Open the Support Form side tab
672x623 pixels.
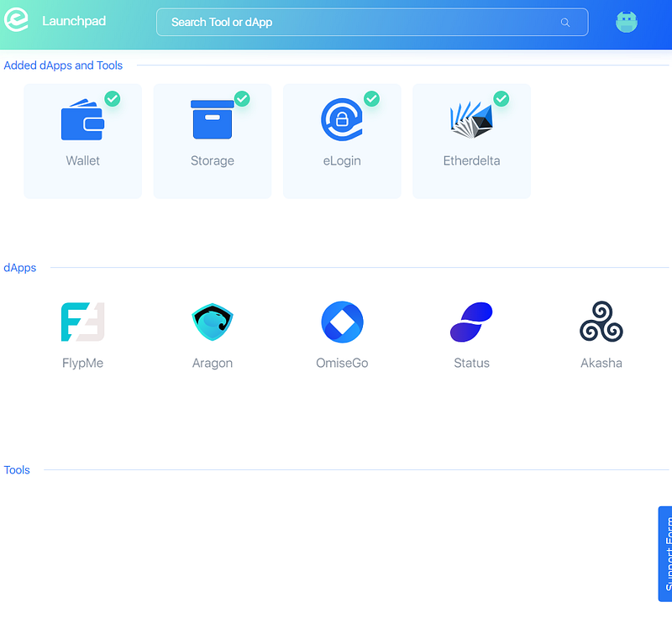click(665, 553)
